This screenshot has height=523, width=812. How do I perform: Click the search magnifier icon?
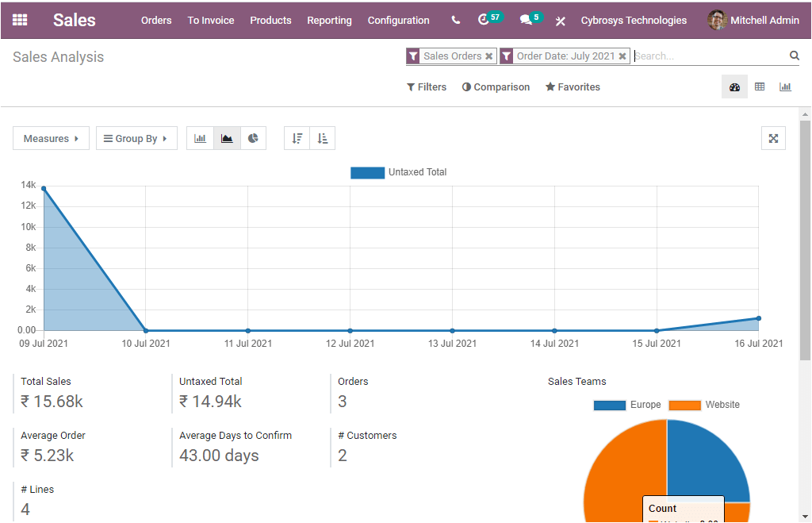pos(794,56)
